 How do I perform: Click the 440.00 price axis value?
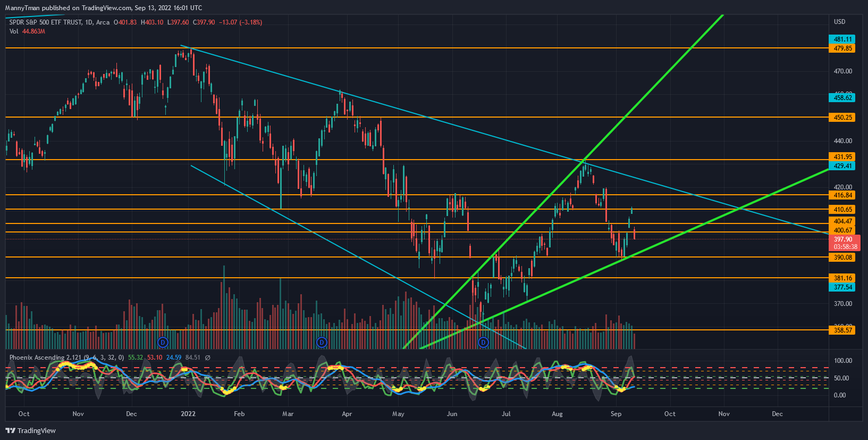point(843,141)
